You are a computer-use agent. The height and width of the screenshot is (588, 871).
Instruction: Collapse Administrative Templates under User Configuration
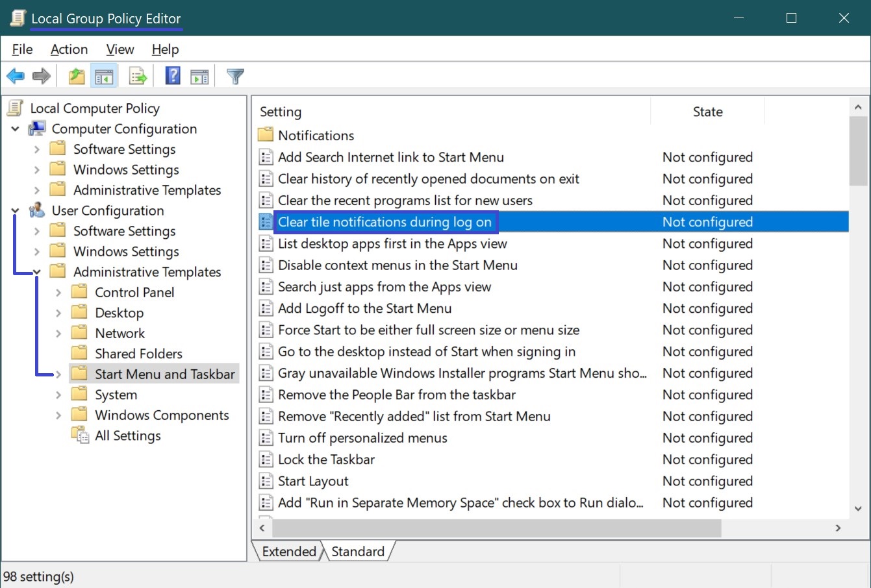coord(37,272)
